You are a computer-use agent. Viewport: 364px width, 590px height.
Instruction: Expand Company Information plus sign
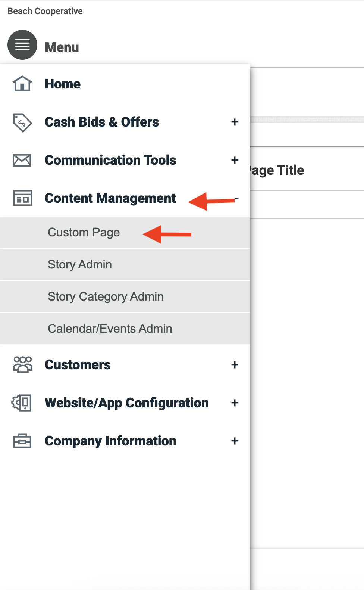235,441
